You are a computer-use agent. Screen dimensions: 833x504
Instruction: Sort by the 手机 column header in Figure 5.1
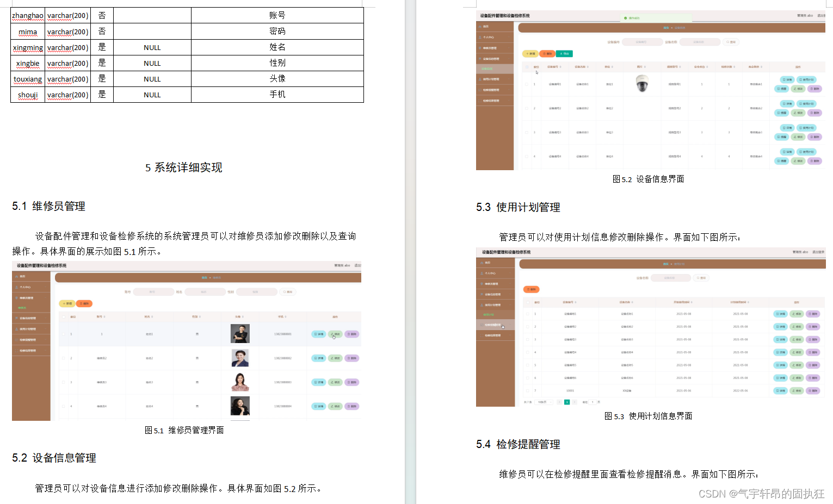[x=282, y=316]
